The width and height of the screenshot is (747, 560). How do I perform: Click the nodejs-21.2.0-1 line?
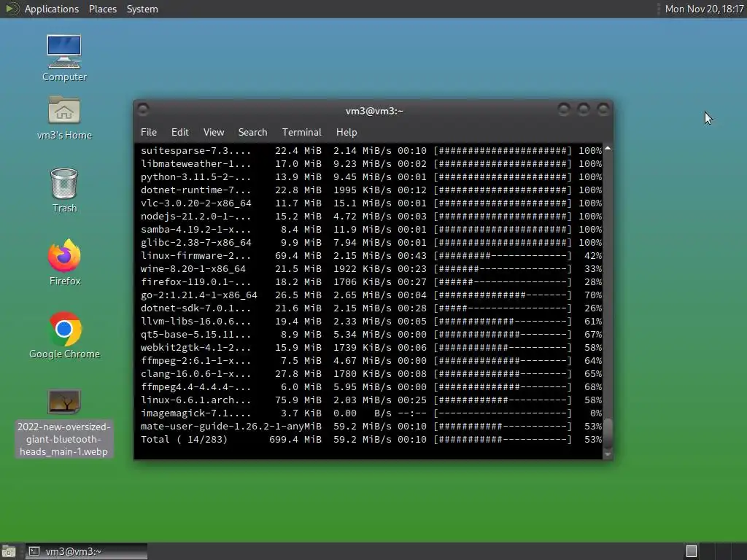[371, 216]
